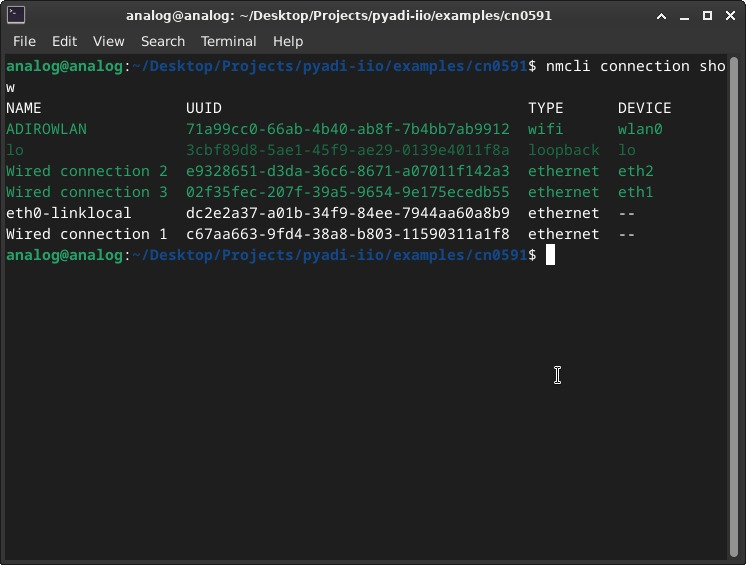Click the terminal window icon in title bar
746x565 pixels.
(x=16, y=15)
